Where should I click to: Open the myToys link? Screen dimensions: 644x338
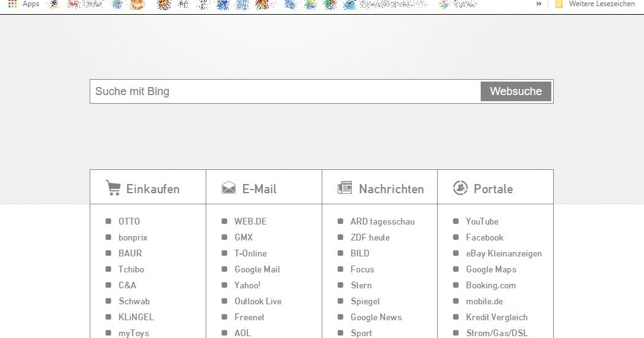pos(133,333)
